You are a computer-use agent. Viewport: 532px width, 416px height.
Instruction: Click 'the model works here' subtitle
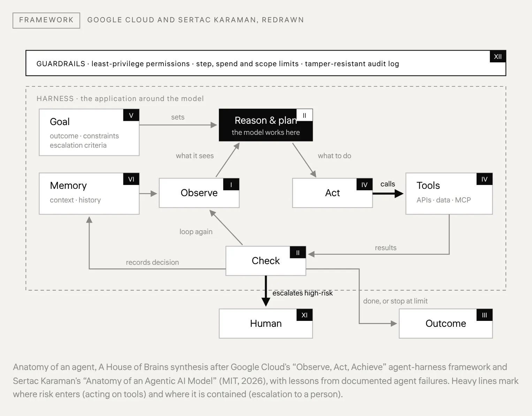coord(266,132)
